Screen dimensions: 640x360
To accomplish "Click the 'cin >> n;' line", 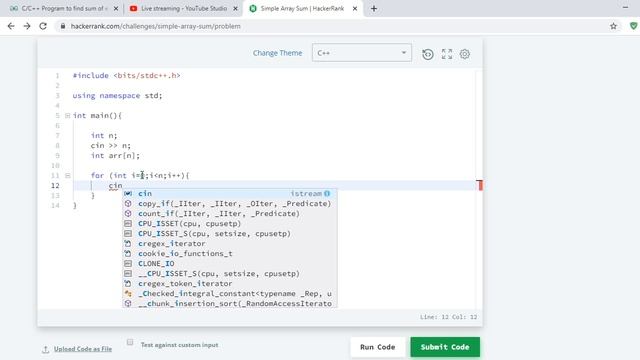I will coord(111,145).
